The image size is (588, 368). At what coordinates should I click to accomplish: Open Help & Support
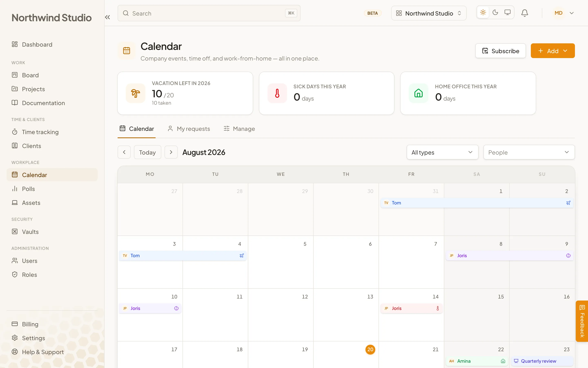click(52, 352)
